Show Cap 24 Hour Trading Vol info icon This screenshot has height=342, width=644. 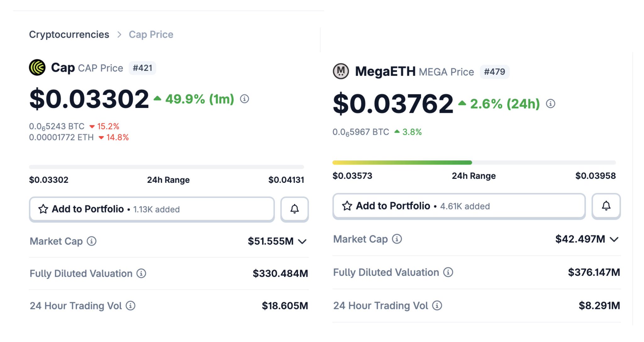tap(130, 306)
